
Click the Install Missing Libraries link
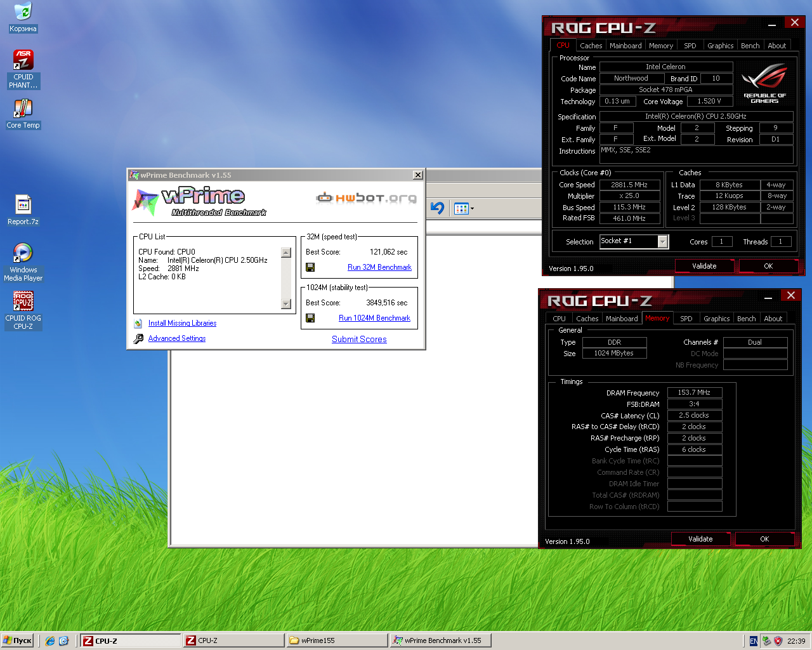182,323
